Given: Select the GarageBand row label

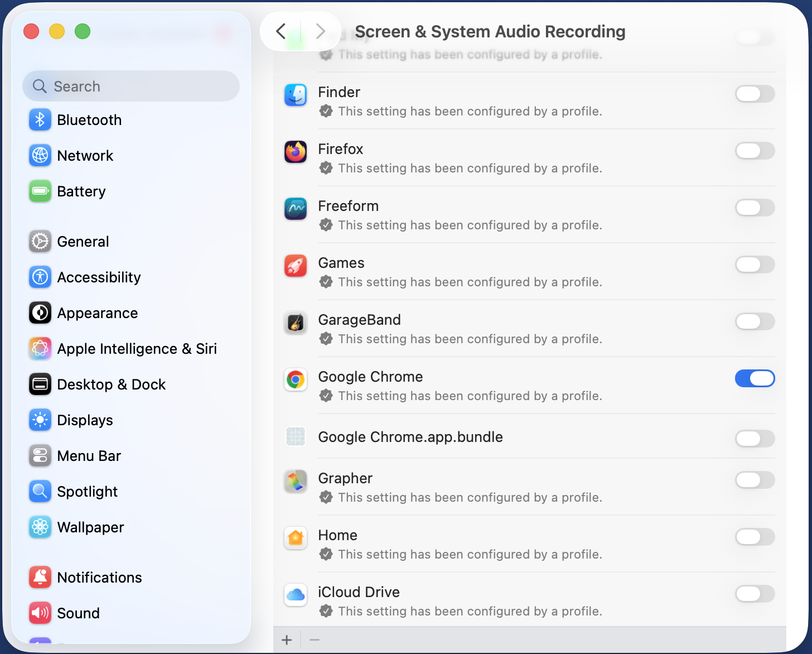Looking at the screenshot, I should 359,320.
